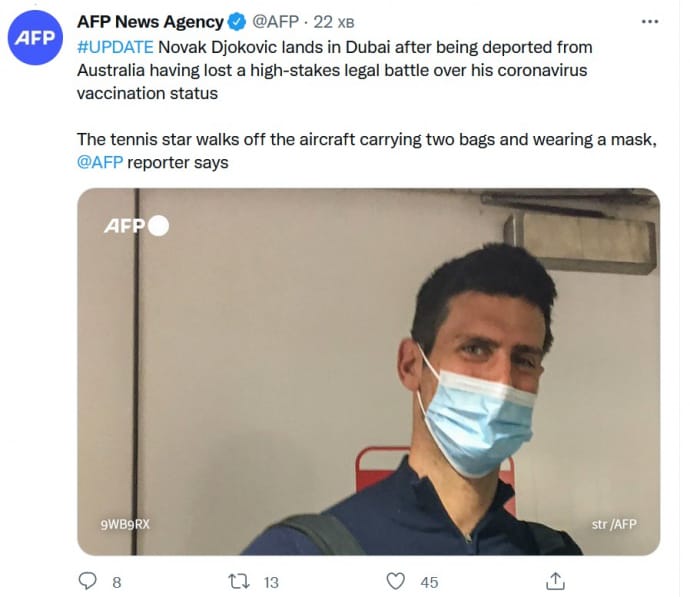Click the AFP profile avatar
The image size is (690, 597).
tap(36, 38)
